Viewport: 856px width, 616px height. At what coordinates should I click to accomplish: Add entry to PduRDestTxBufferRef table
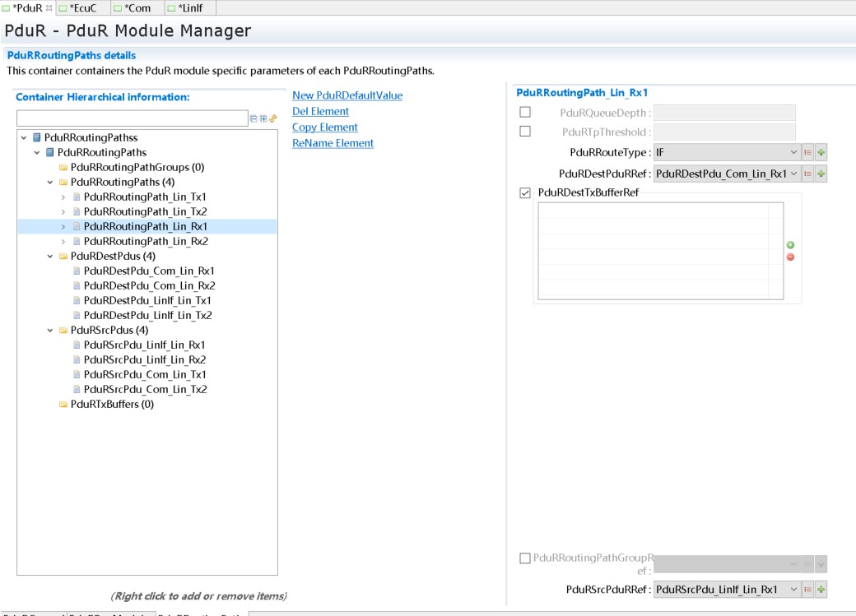[790, 245]
